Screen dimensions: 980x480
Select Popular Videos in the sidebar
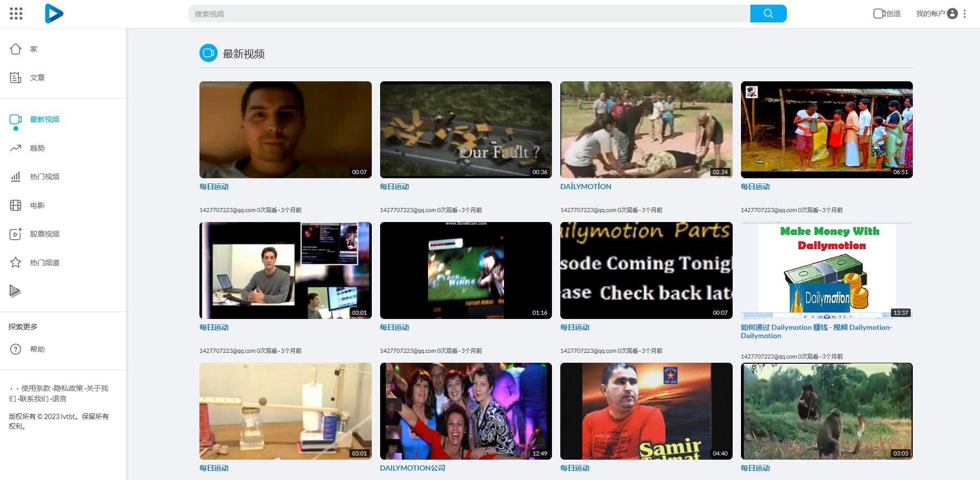click(x=45, y=177)
